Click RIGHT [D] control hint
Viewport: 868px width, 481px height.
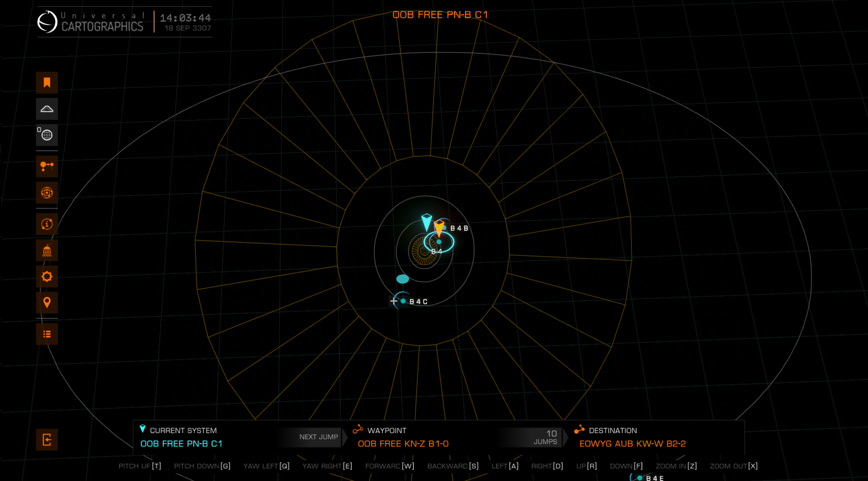coord(547,466)
